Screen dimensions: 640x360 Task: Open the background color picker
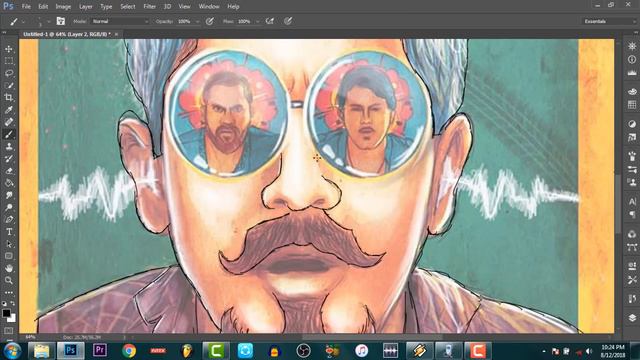tap(12, 318)
